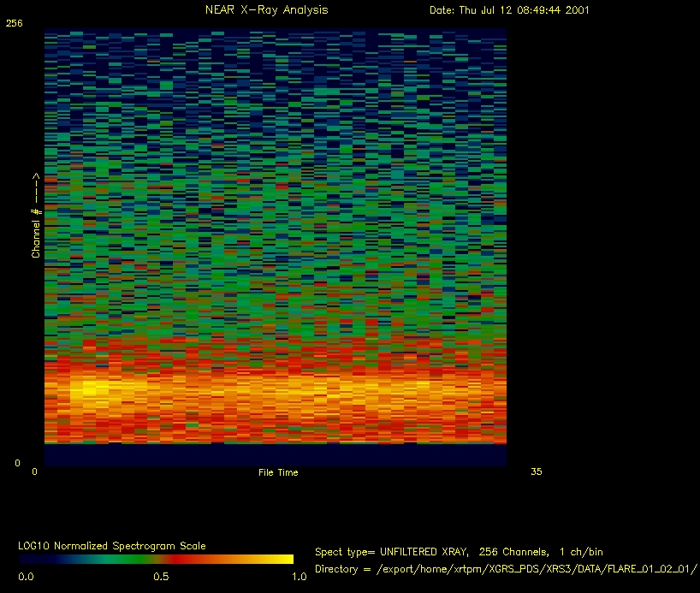Click the Channel # vertical axis label

coord(36,216)
